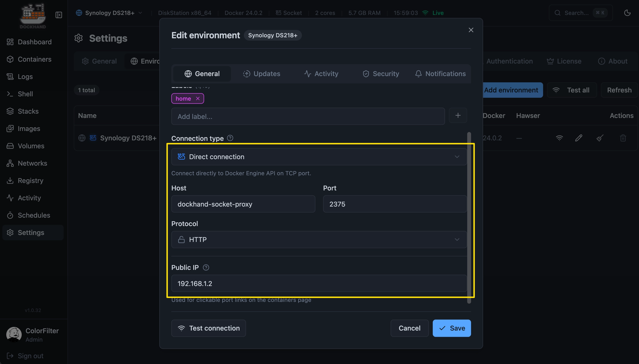Click Test all button
Image resolution: width=639 pixels, height=364 pixels.
tap(572, 90)
